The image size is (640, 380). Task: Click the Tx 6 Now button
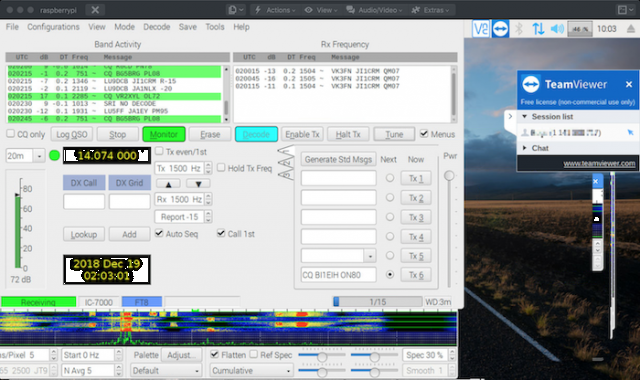[x=416, y=275]
